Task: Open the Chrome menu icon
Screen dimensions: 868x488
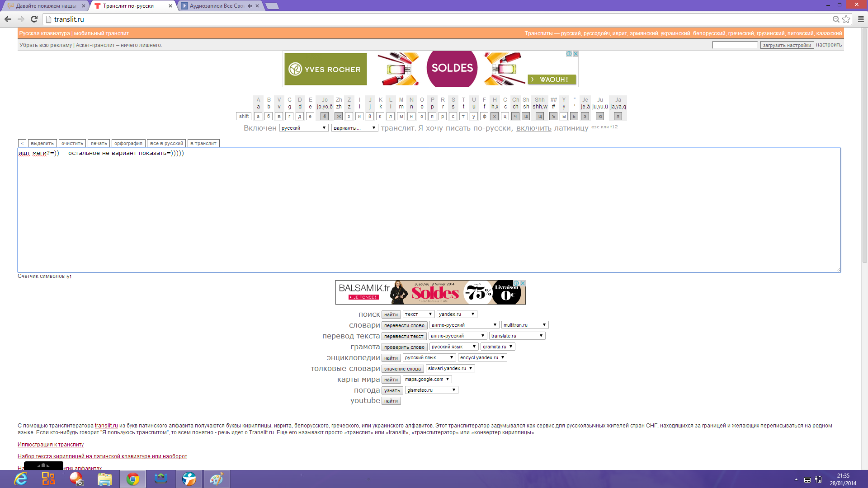Action: [861, 19]
